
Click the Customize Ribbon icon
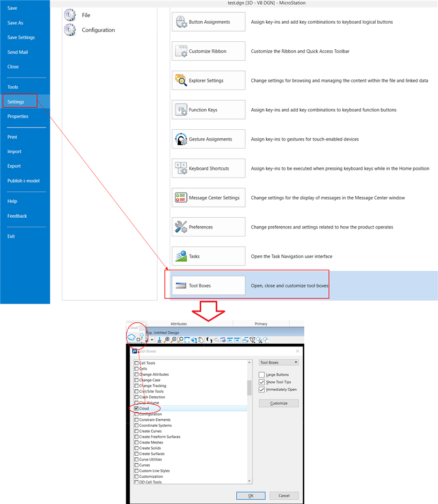coord(181,51)
